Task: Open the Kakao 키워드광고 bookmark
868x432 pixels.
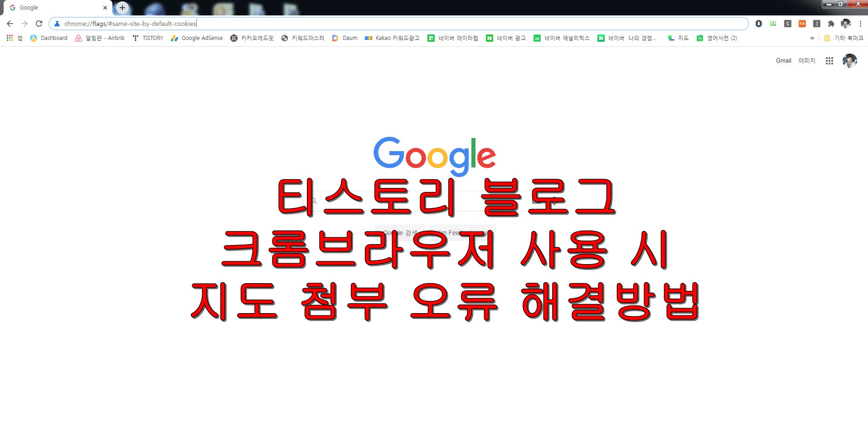Action: coord(393,38)
